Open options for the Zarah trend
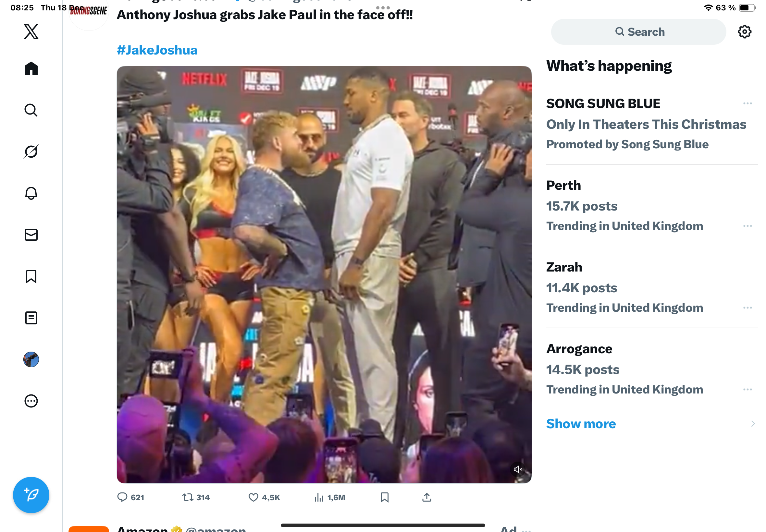The width and height of the screenshot is (766, 532). [x=747, y=308]
